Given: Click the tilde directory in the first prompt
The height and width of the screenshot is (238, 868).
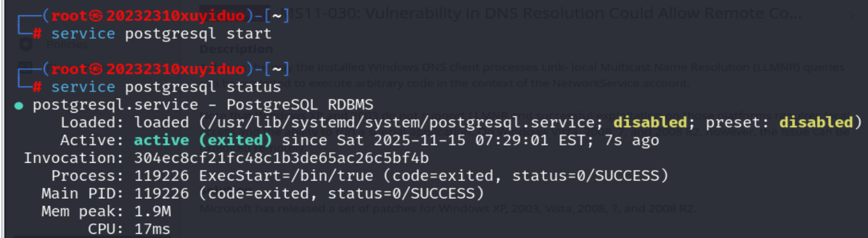Looking at the screenshot, I should pos(276,16).
